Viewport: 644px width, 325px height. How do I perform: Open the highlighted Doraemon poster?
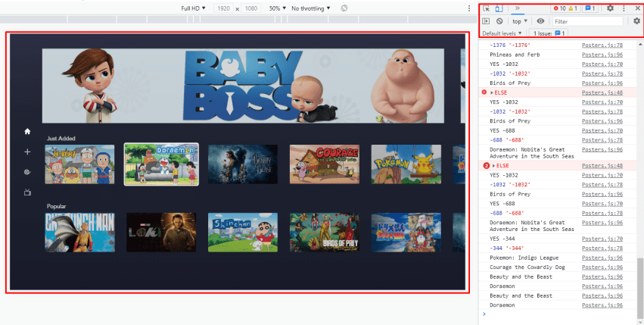161,164
